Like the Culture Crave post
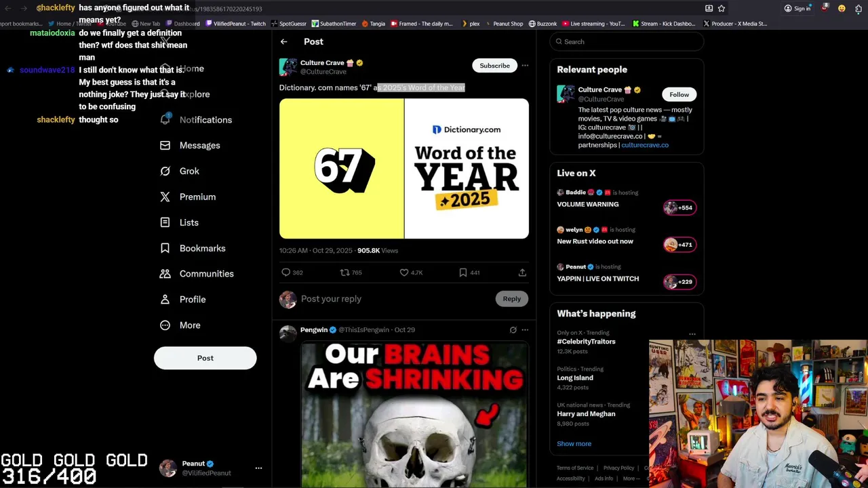868x488 pixels. coord(404,272)
